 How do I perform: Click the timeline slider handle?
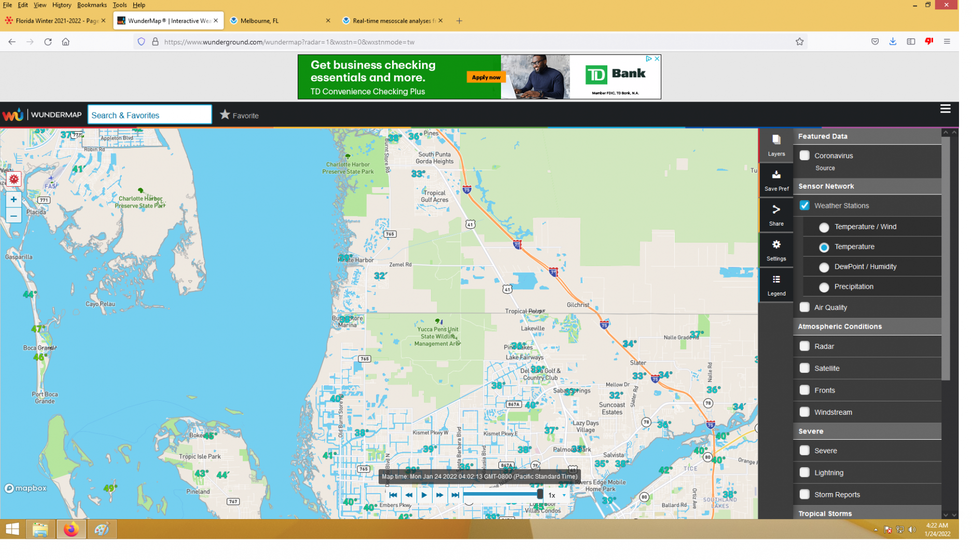click(x=547, y=501)
